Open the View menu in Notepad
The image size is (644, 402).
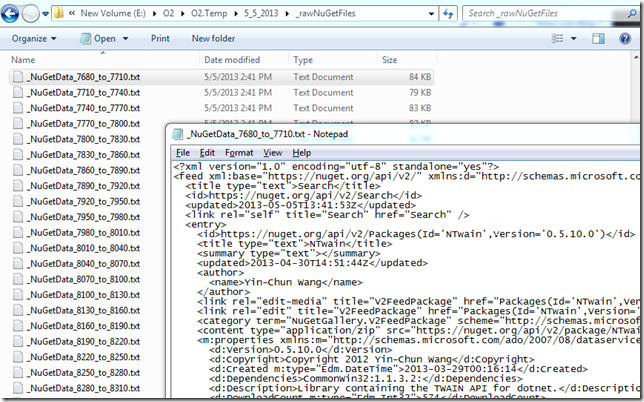[x=272, y=152]
